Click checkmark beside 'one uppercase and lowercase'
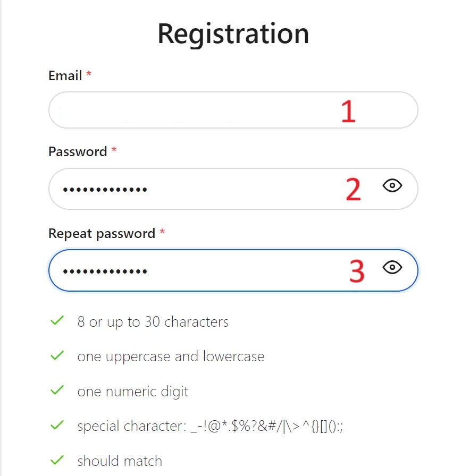The height and width of the screenshot is (476, 461). point(57,355)
